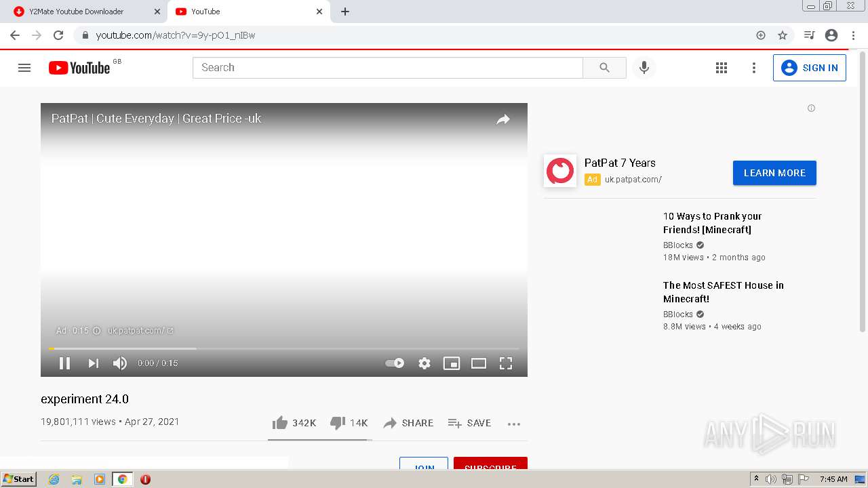
Task: Launch Internet Explorer from taskbar
Action: point(54,479)
